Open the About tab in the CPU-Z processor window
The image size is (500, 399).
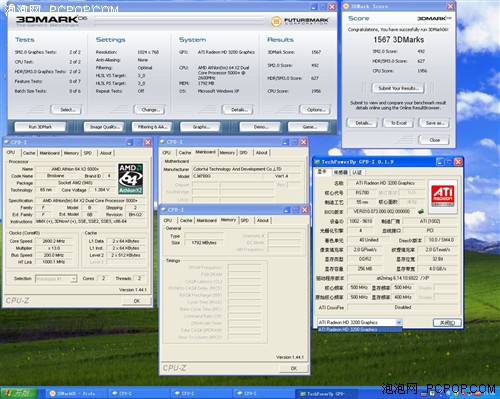tap(106, 153)
